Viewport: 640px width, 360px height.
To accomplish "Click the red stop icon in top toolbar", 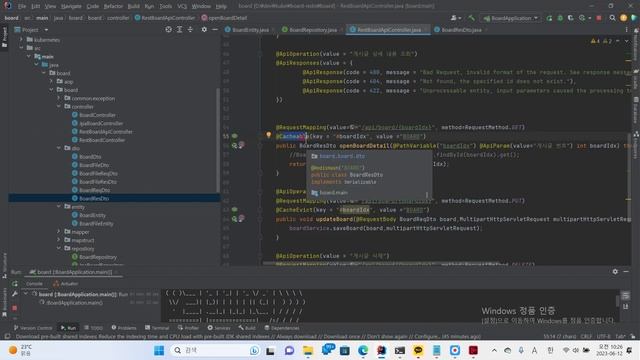I will point(599,18).
